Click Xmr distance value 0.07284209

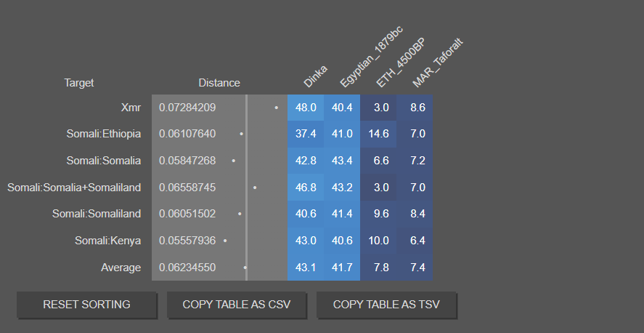[187, 108]
